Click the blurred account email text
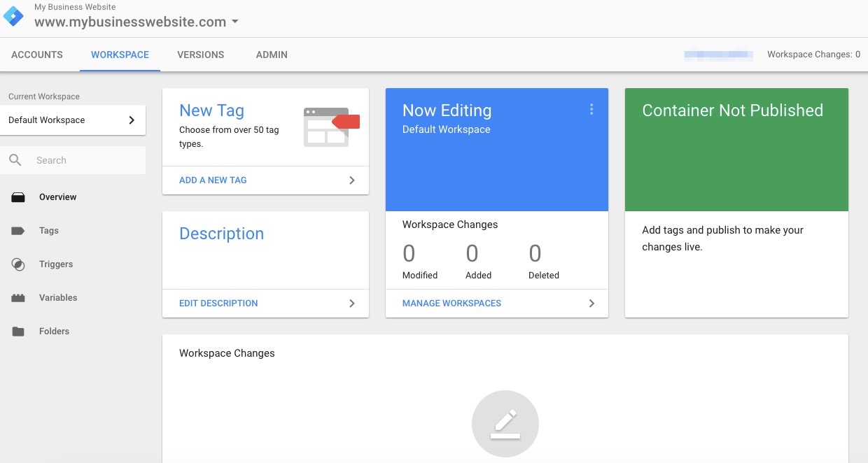Image resolution: width=868 pixels, height=463 pixels. (x=718, y=55)
